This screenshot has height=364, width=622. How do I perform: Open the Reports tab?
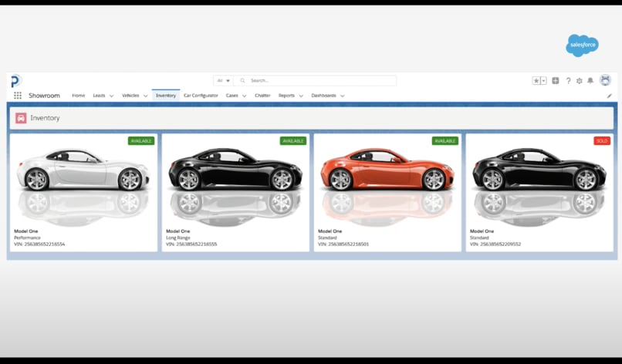pos(286,96)
